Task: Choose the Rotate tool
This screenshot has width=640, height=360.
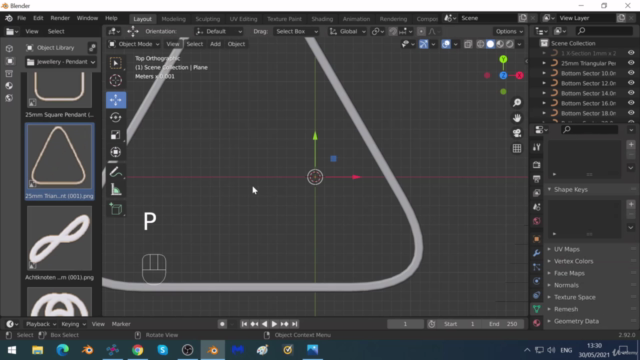Action: tap(116, 118)
